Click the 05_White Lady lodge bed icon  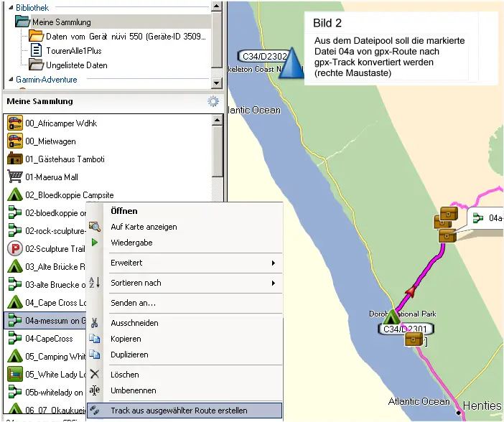(15, 375)
